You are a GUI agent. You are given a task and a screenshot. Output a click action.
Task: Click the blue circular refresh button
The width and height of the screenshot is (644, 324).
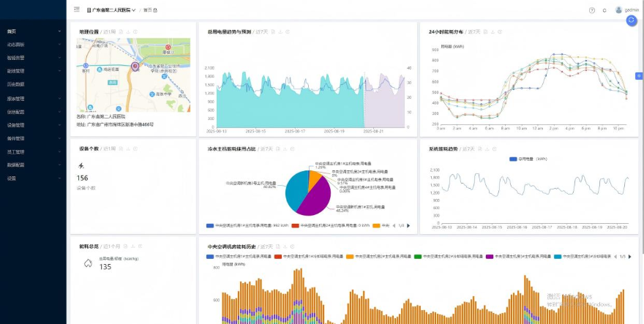[632, 20]
